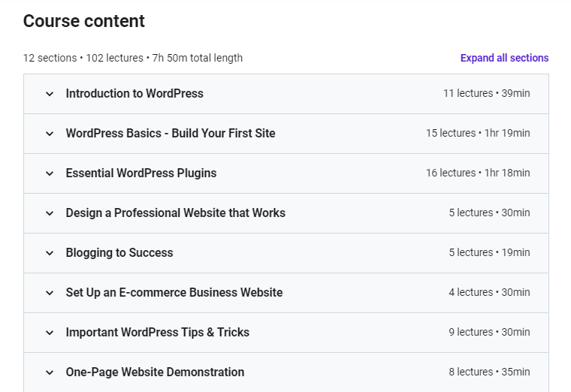Click the 16 lectures • 1hr 18min label
The image size is (571, 392).
478,173
